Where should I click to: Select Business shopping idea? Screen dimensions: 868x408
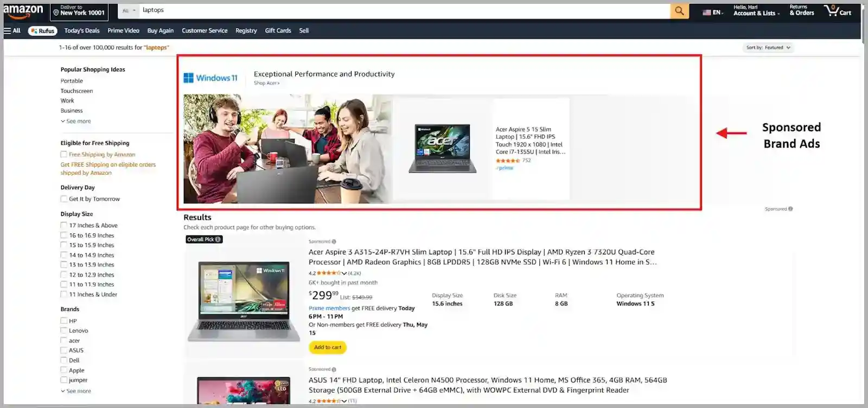[72, 111]
